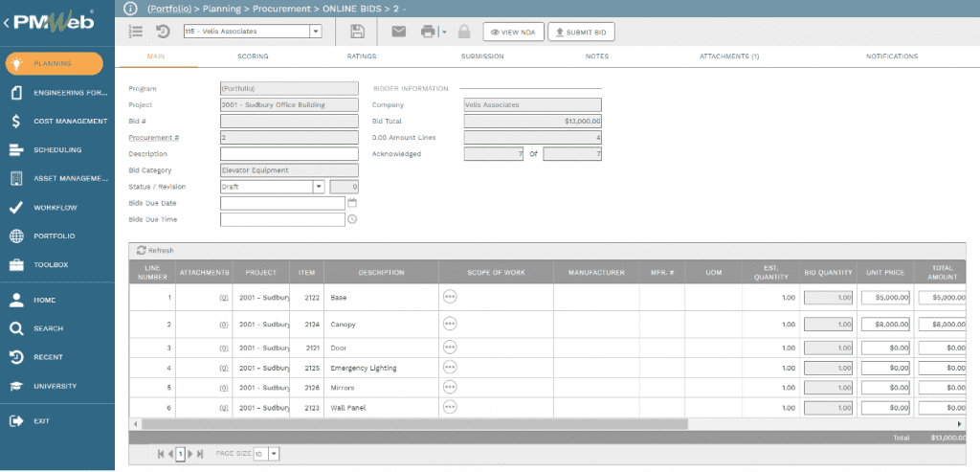Open the (Portfolio) breadcrumb link

click(x=169, y=9)
